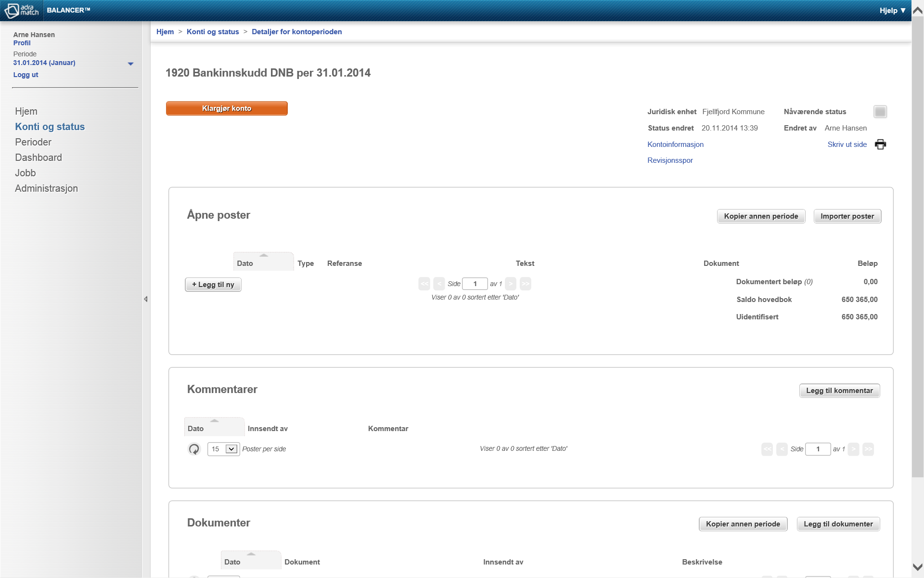Click the grey current status indicator box

(x=880, y=112)
